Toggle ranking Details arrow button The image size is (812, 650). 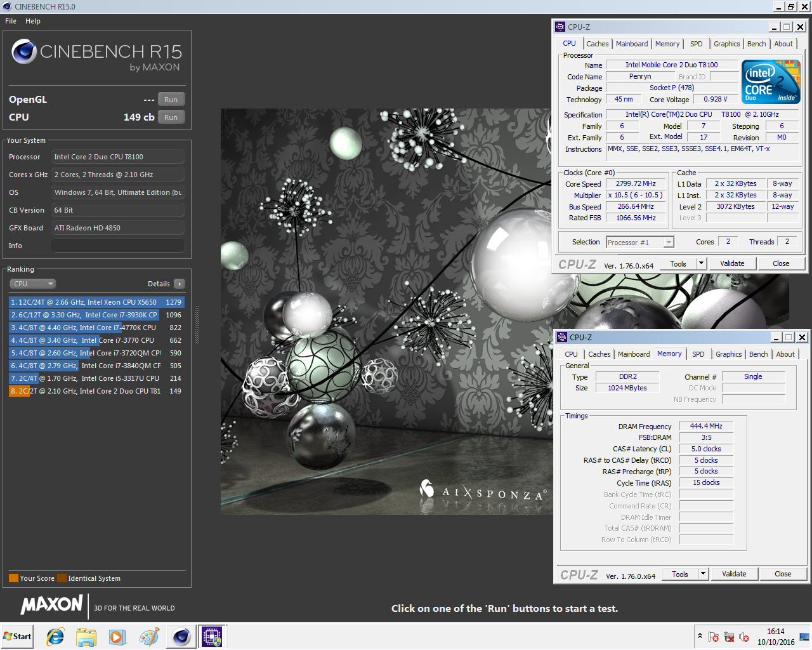click(x=180, y=284)
